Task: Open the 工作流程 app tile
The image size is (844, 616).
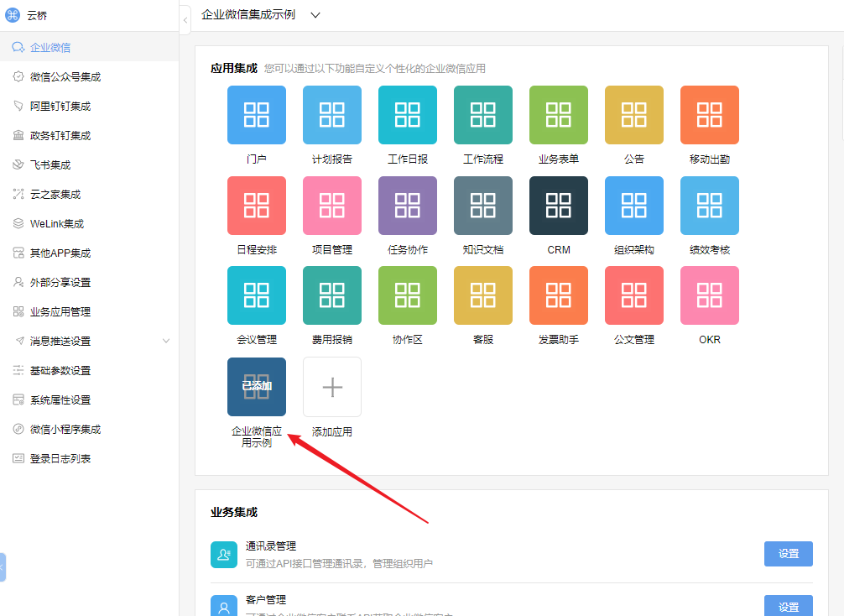Action: coord(482,115)
